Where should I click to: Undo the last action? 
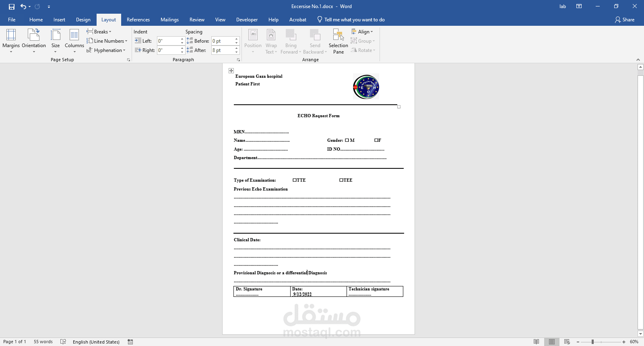click(23, 6)
